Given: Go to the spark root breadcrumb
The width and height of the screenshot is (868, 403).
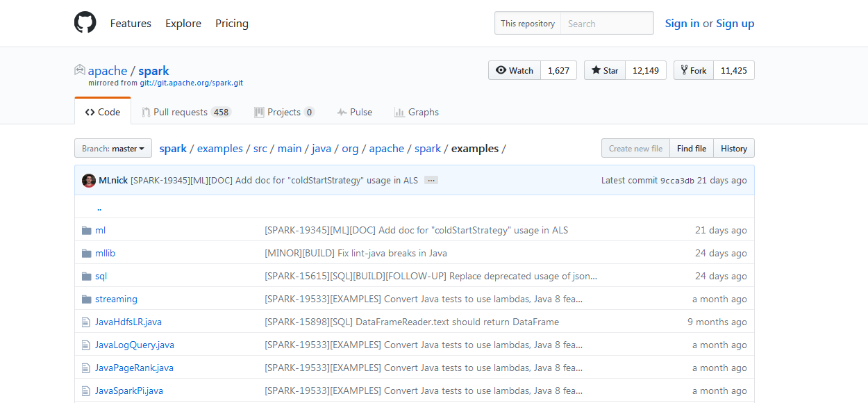Looking at the screenshot, I should coord(173,148).
